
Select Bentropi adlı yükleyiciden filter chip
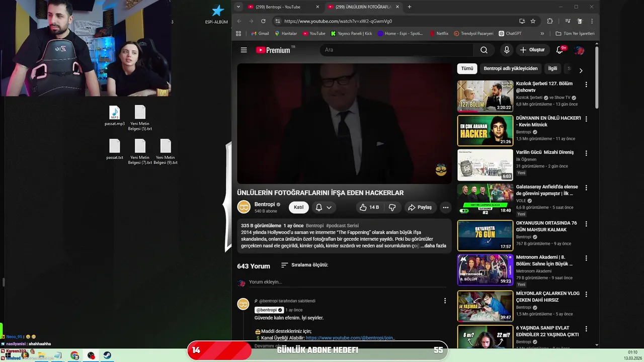click(511, 68)
